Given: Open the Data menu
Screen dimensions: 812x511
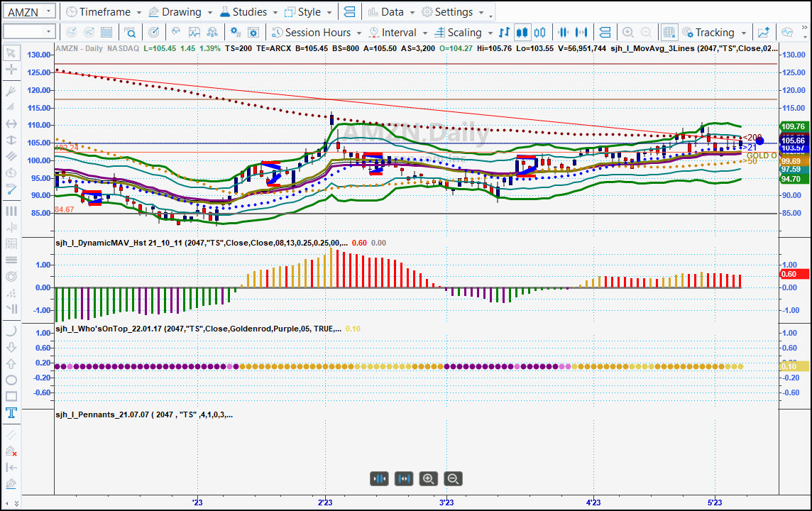Looking at the screenshot, I should (391, 11).
